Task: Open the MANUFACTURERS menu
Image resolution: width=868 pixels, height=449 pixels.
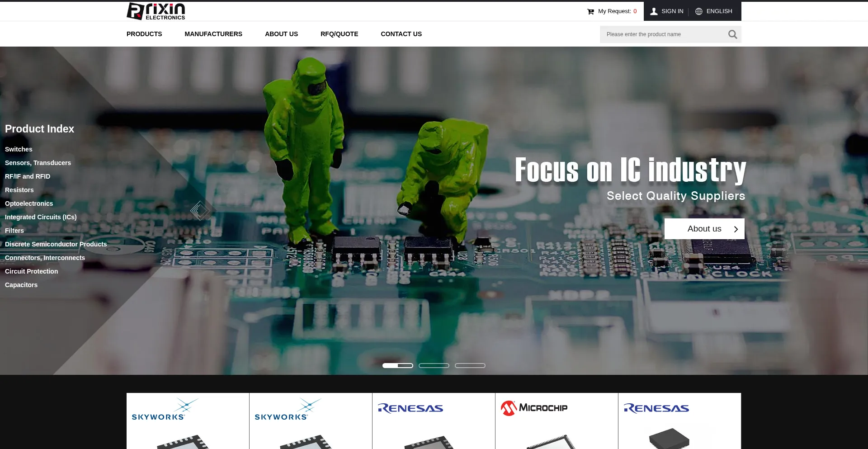Action: (213, 34)
